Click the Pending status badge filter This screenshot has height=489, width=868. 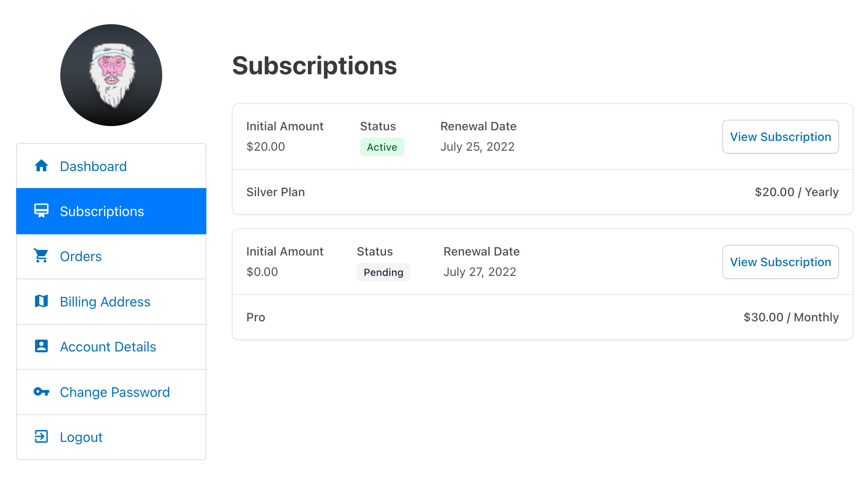(x=382, y=272)
